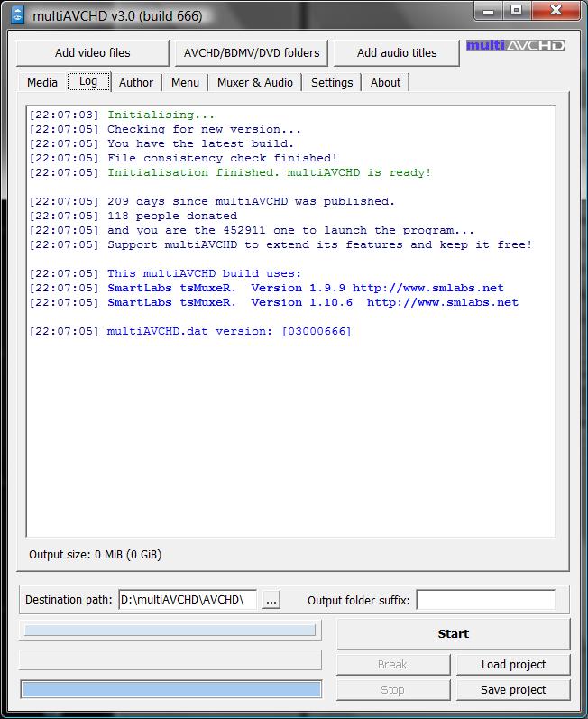588x719 pixels.
Task: Minimize the multiAVCHD window
Action: (489, 11)
